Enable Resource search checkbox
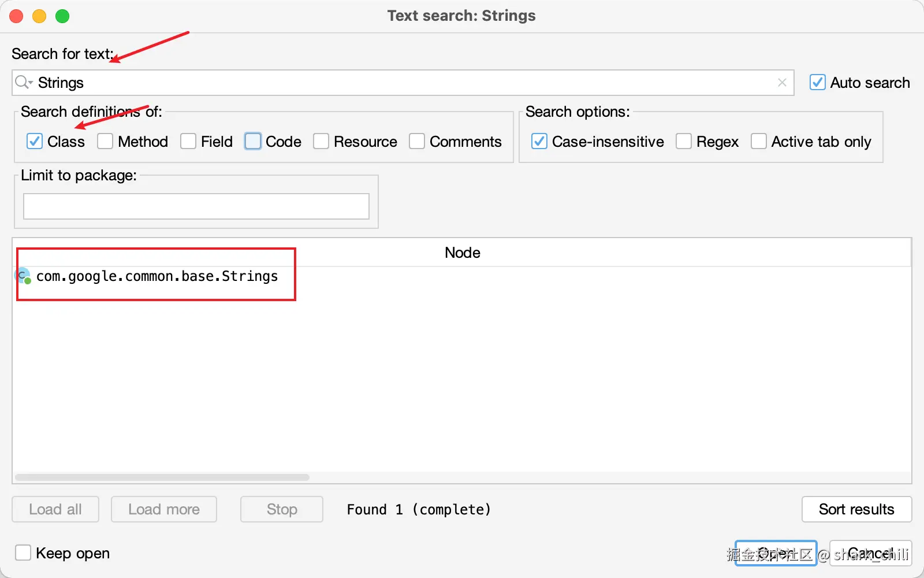The image size is (924, 578). [x=321, y=142]
